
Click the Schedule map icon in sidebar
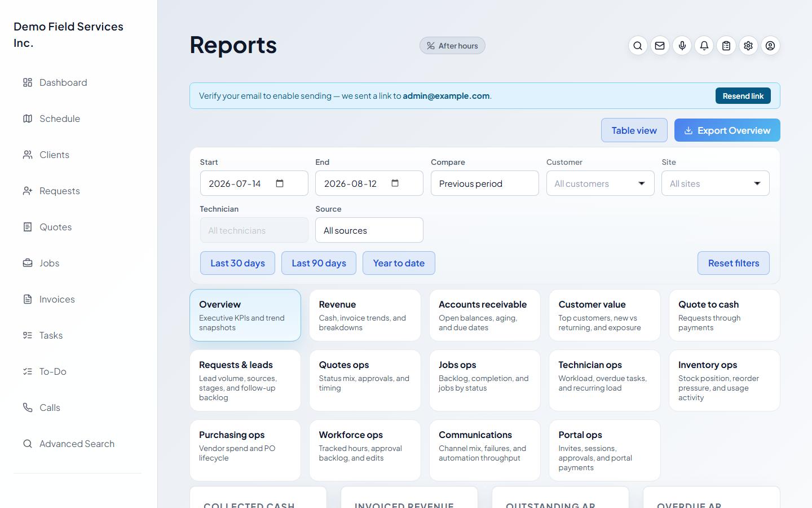[28, 119]
